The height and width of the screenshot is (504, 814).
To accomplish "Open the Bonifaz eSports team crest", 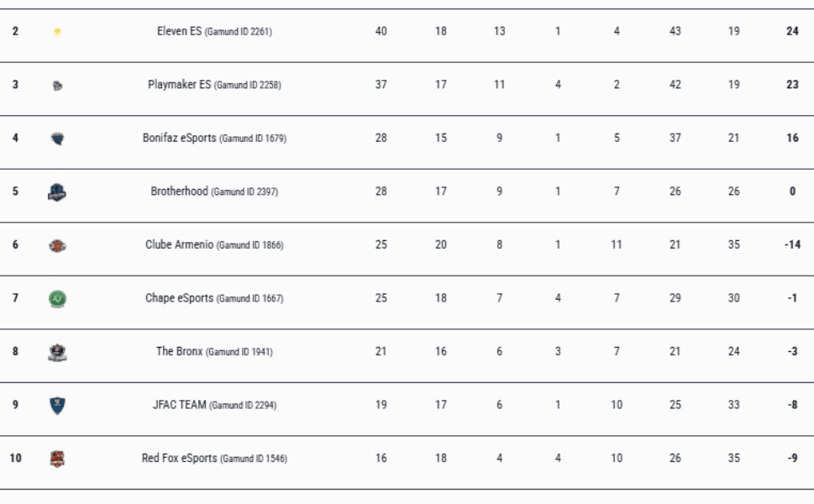I will coord(57,139).
